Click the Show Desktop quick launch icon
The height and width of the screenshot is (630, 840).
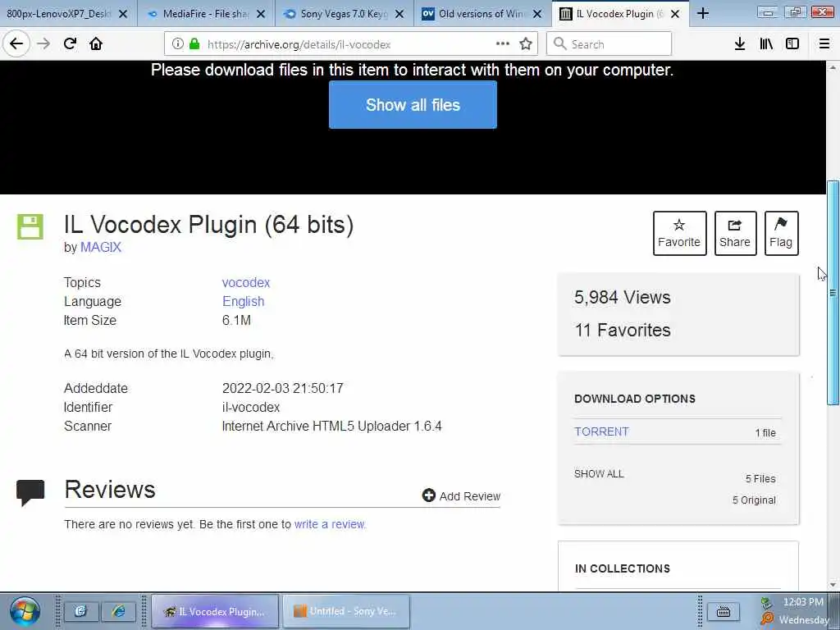81,611
